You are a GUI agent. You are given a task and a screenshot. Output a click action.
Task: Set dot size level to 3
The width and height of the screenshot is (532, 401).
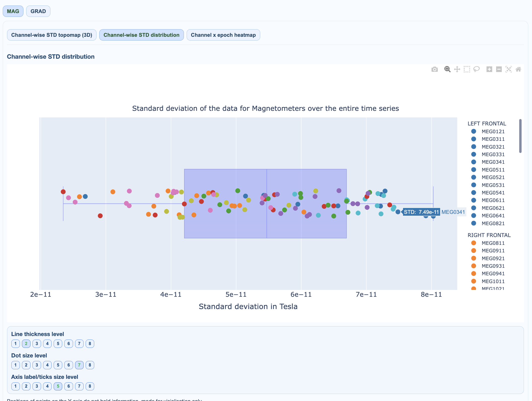[x=37, y=365]
